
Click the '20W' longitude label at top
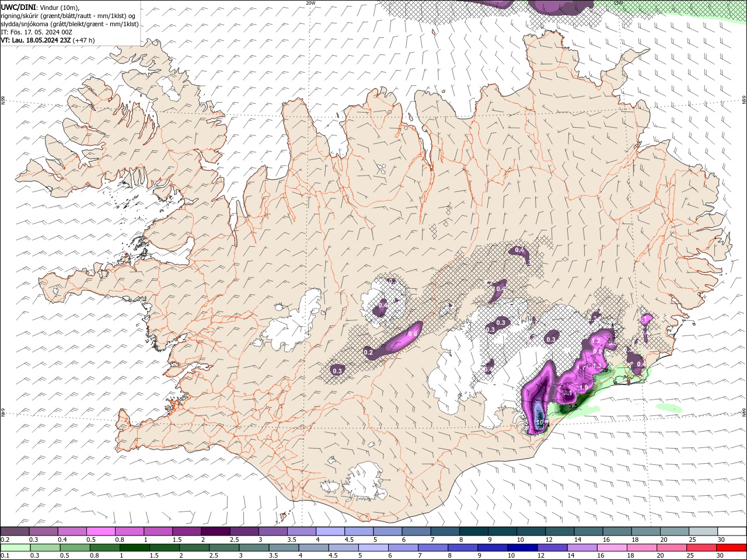[x=310, y=3]
